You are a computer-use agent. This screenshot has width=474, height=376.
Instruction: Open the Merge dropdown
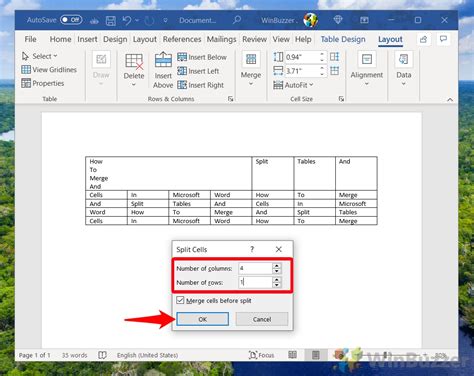click(251, 69)
